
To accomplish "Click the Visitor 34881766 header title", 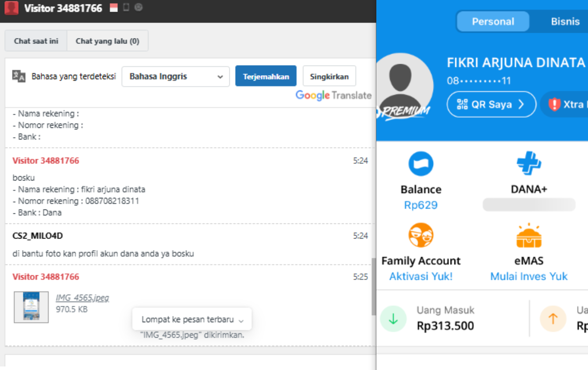I will [63, 8].
